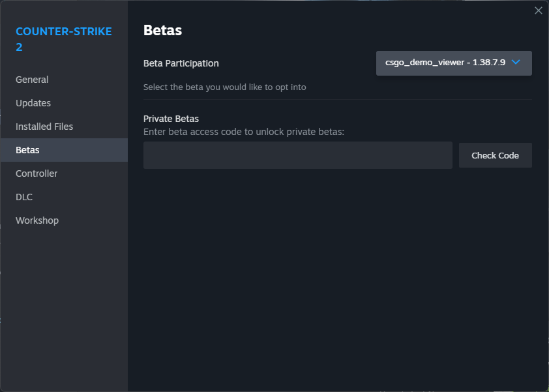Viewport: 549px width, 392px height.
Task: Click the empty sidebar area below Workshop
Action: click(x=64, y=307)
